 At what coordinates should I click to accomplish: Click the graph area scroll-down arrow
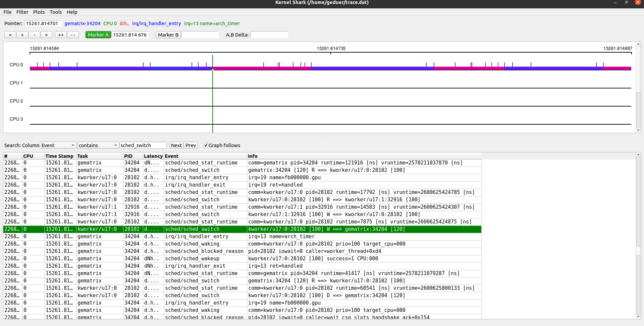638,130
